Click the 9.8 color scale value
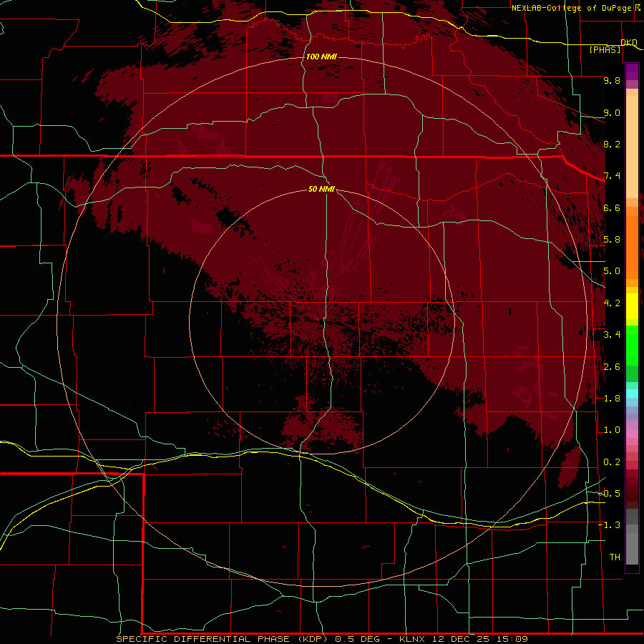The height and width of the screenshot is (644, 644). 612,80
